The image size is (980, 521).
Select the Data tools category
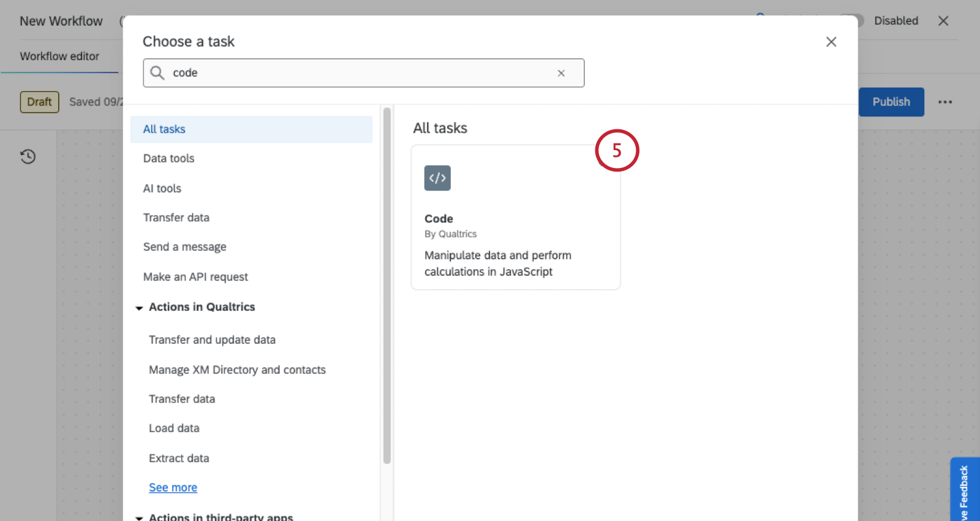click(168, 158)
